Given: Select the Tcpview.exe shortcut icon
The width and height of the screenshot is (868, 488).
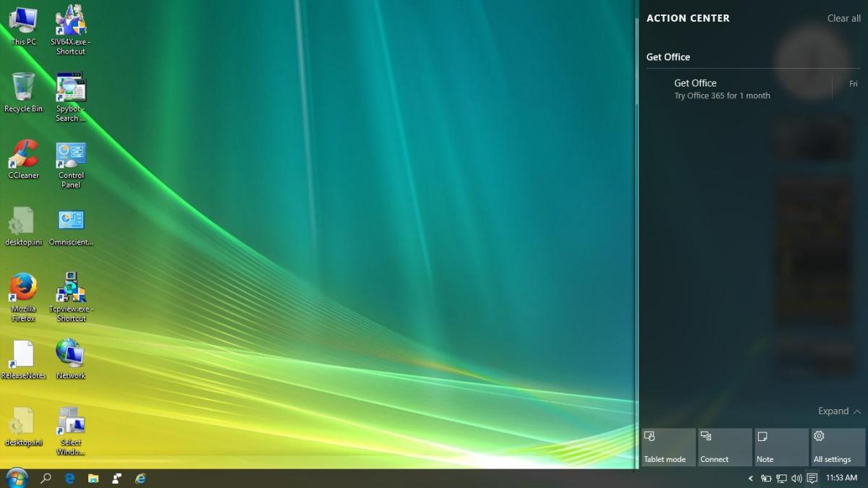Looking at the screenshot, I should click(x=71, y=297).
